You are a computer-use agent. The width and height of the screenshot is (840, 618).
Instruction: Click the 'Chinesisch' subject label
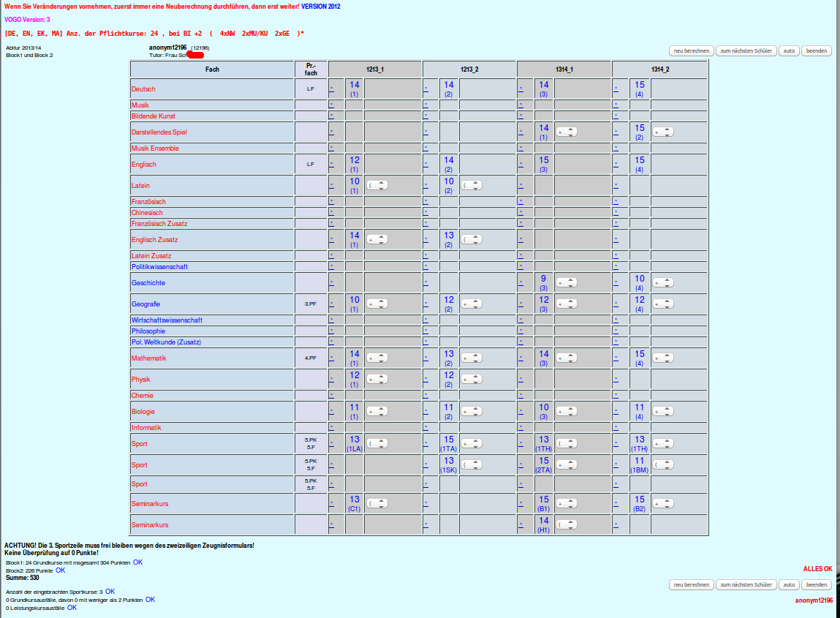[147, 213]
